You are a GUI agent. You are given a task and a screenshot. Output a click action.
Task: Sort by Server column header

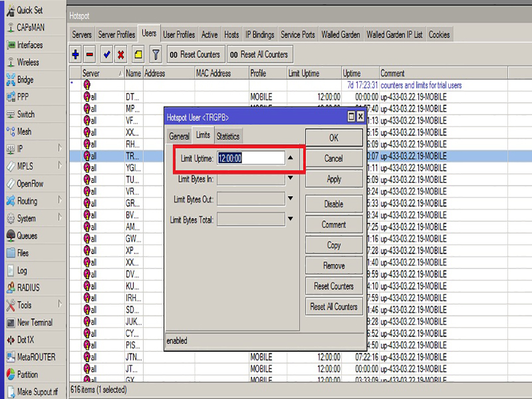point(103,73)
